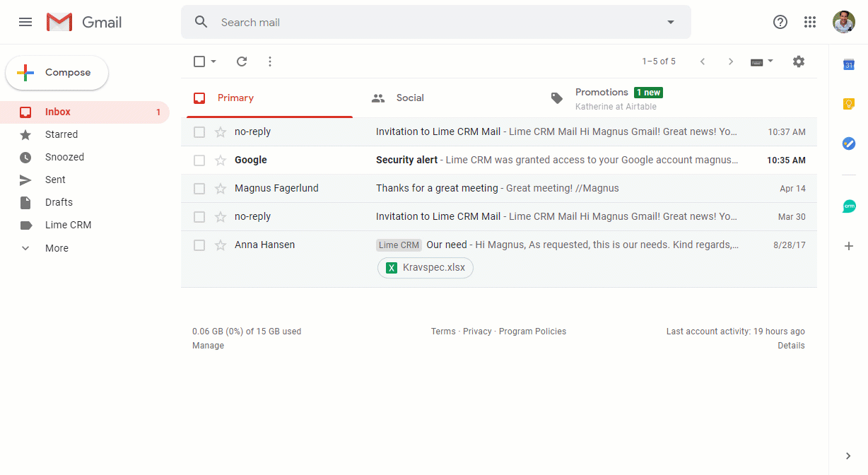The image size is (868, 475).
Task: Refresh the inbox
Action: tap(242, 61)
